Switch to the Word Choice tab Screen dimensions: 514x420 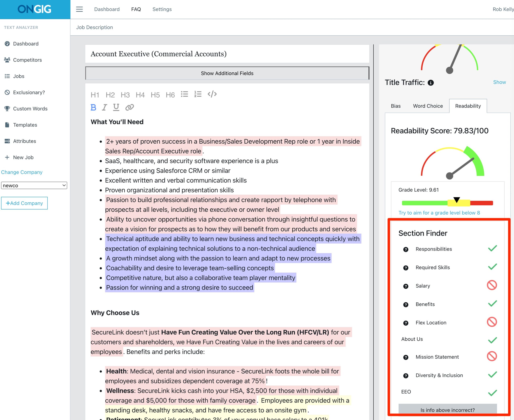click(x=428, y=106)
